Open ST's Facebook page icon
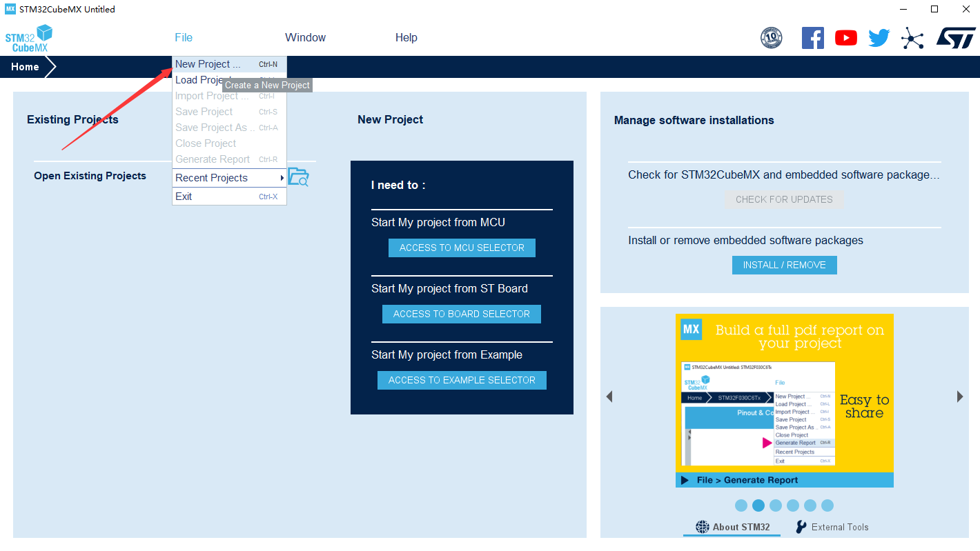This screenshot has height=551, width=980. click(x=813, y=38)
